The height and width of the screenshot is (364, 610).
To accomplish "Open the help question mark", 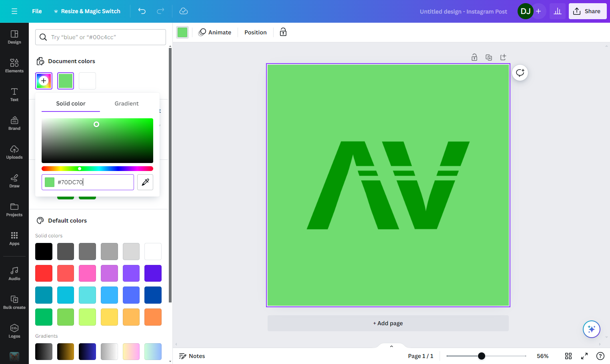I will click(x=600, y=356).
